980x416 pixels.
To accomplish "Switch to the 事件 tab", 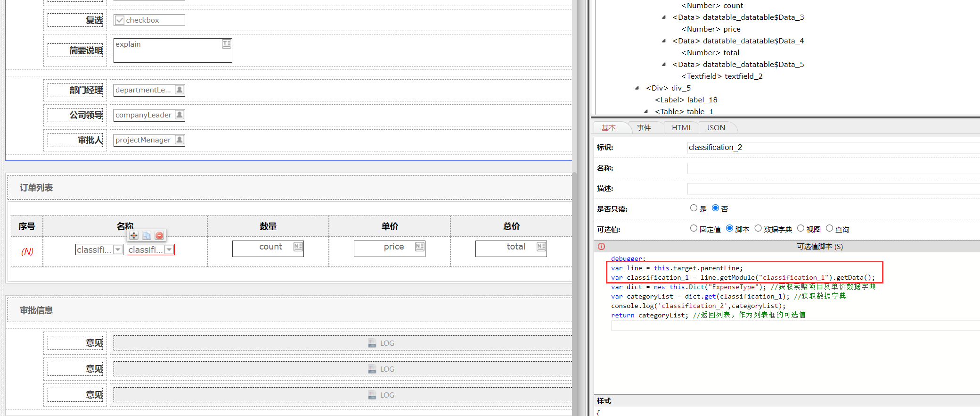I will tap(644, 128).
